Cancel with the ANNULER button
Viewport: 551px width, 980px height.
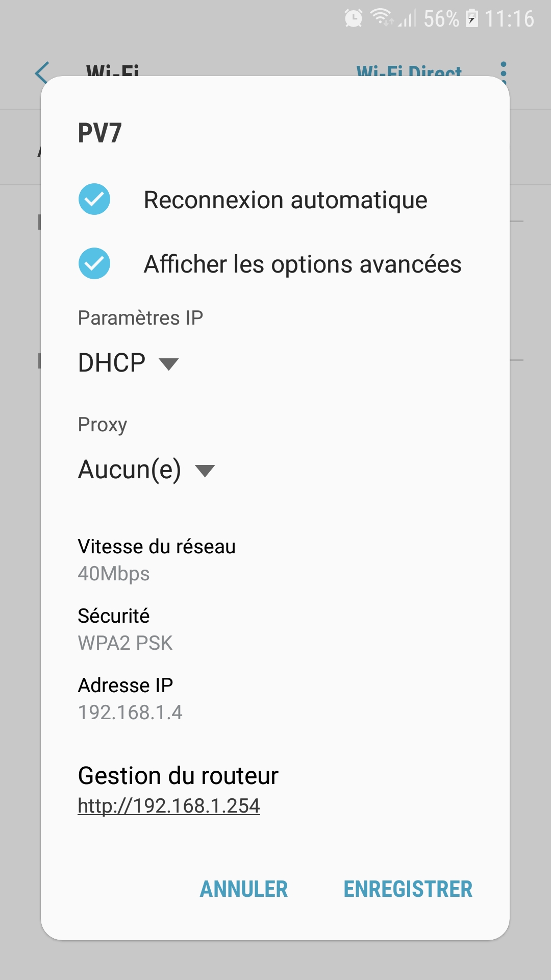point(244,889)
